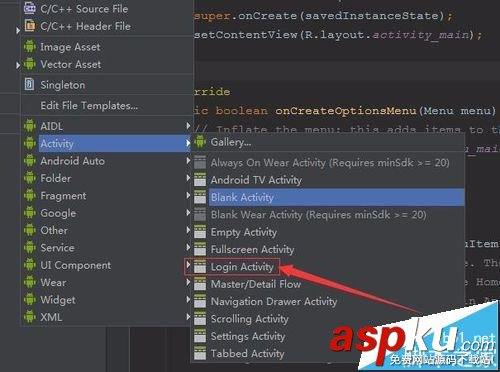Click the Vector Asset android icon

click(x=30, y=64)
